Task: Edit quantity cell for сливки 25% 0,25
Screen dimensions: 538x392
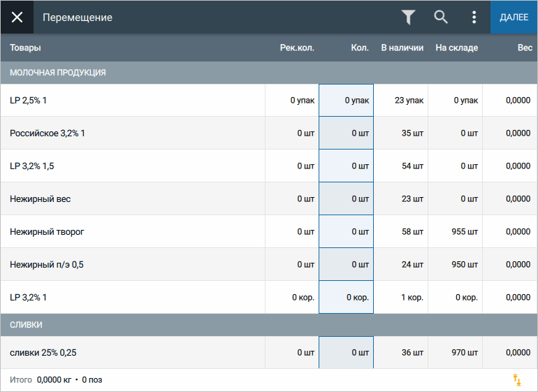Action: (346, 352)
